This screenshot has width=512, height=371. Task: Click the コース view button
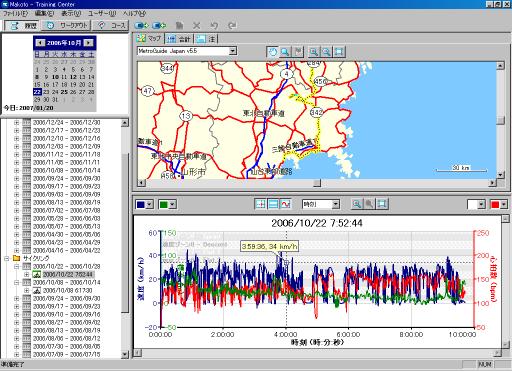111,25
